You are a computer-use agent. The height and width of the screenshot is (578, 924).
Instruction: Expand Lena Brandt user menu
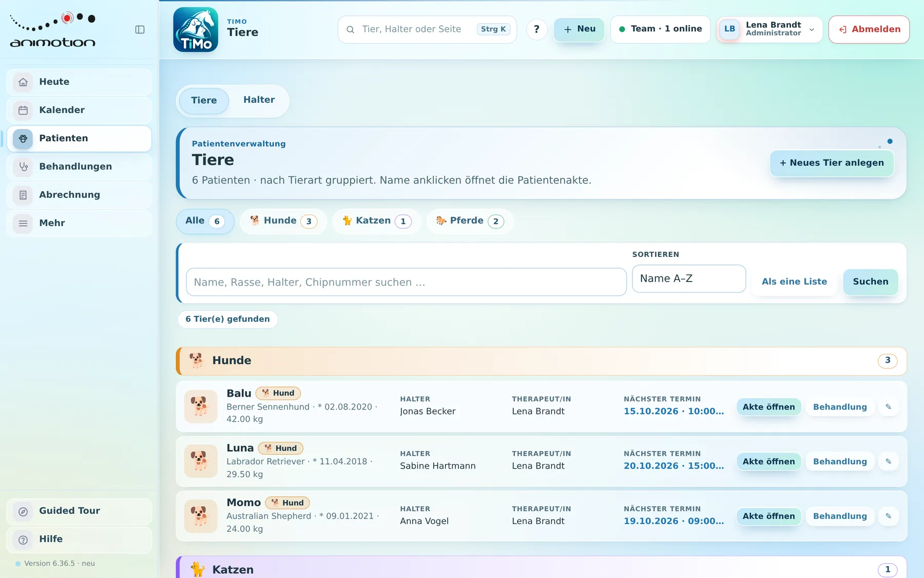[769, 29]
